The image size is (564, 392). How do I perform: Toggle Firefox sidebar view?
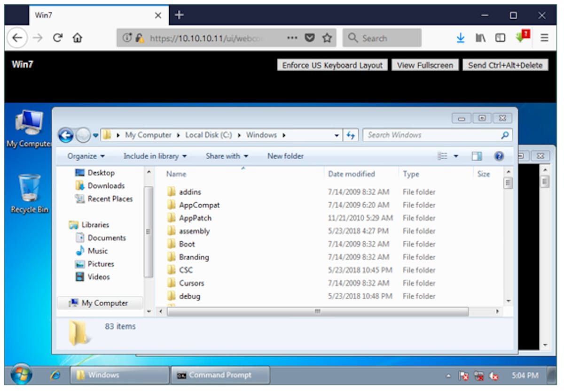pos(500,38)
